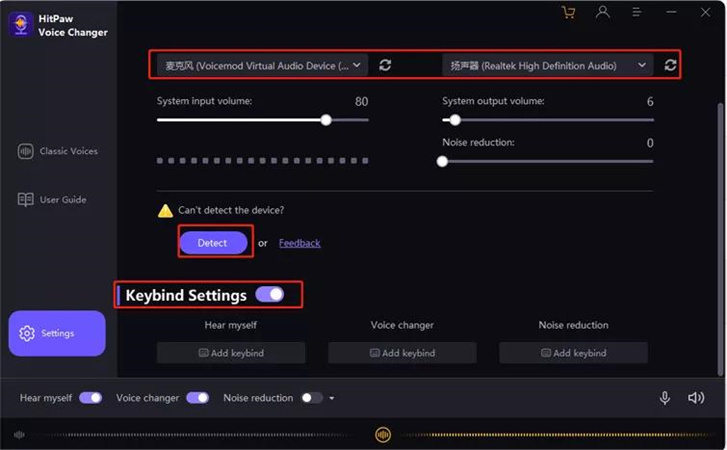Click the speaker icon in bottom bar
The image size is (727, 450).
(x=696, y=398)
